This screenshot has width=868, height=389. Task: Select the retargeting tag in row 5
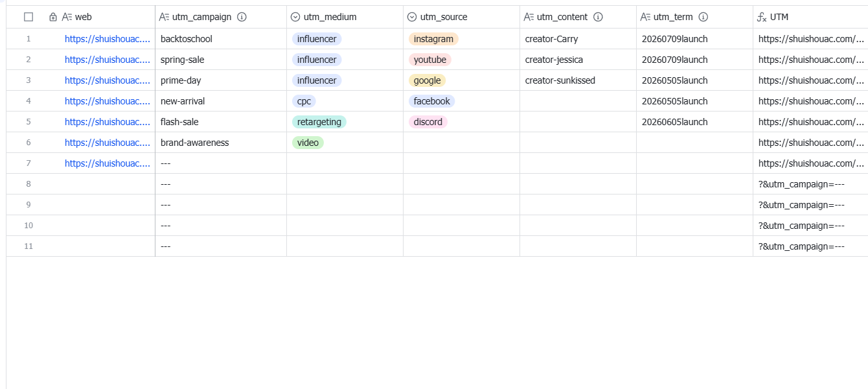[x=319, y=122]
